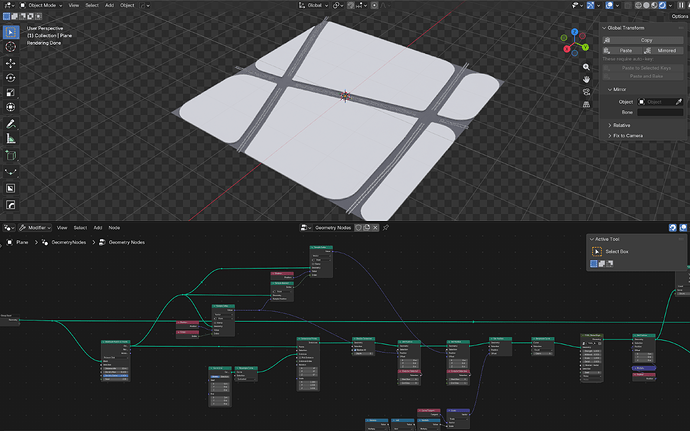This screenshot has width=690, height=431.
Task: Select the Select Box tool in viewport toolbar
Action: (x=11, y=32)
